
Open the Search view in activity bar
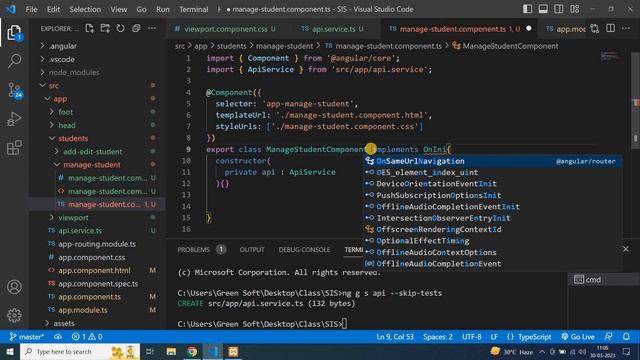coord(14,61)
